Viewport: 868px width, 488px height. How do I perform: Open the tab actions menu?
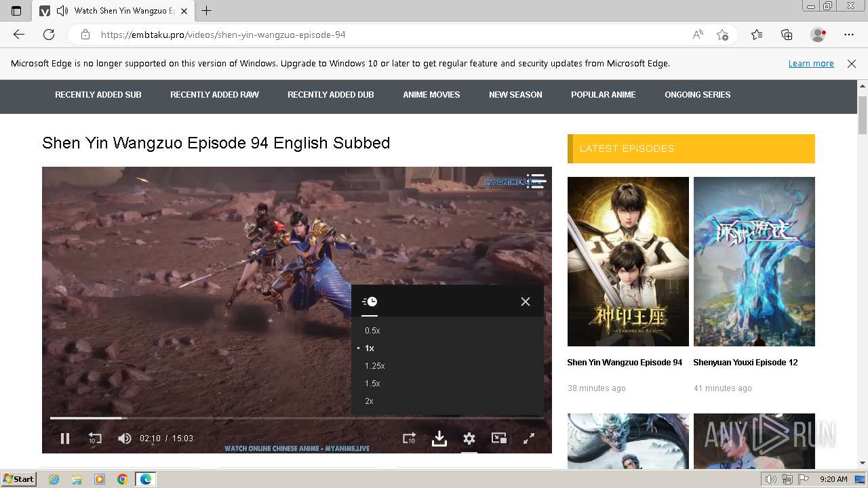pyautogui.click(x=16, y=11)
